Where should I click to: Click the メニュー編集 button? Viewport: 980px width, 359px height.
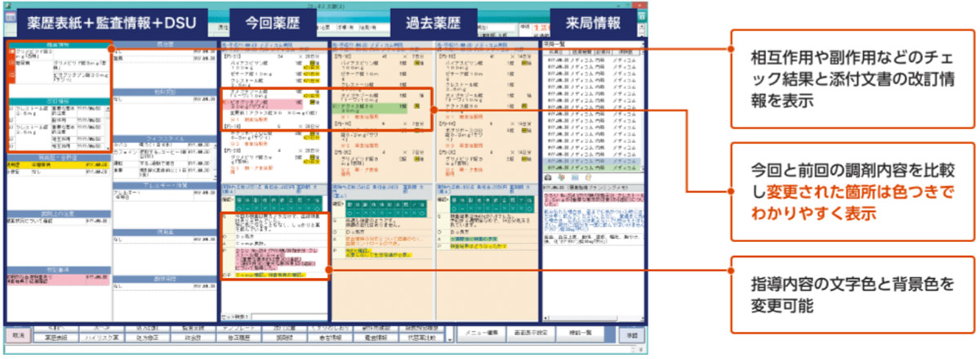point(483,333)
